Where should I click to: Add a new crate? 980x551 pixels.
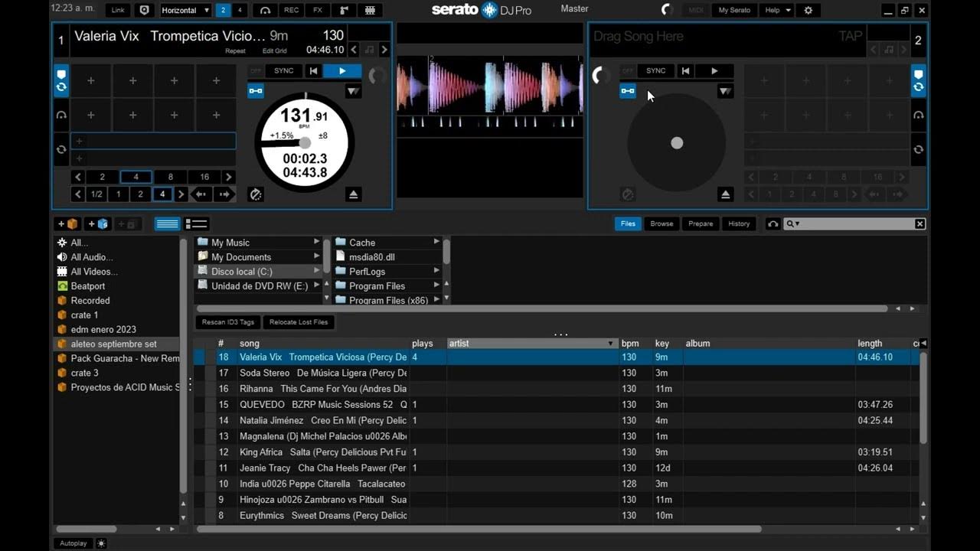tap(67, 223)
